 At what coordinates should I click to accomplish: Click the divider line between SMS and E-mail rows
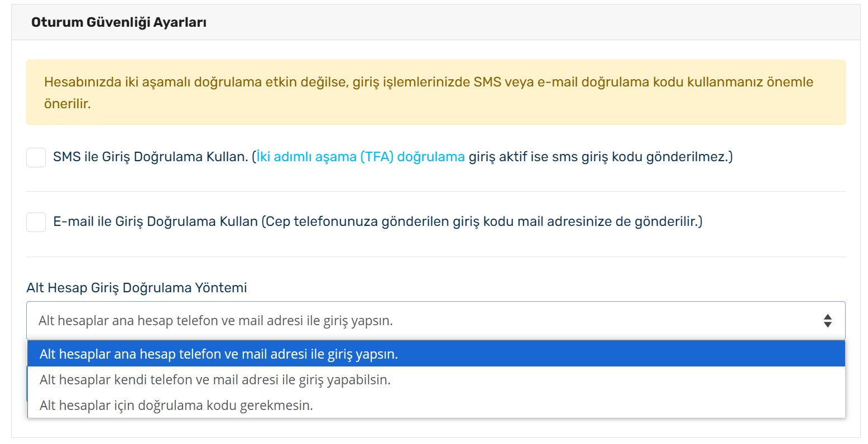(x=435, y=191)
